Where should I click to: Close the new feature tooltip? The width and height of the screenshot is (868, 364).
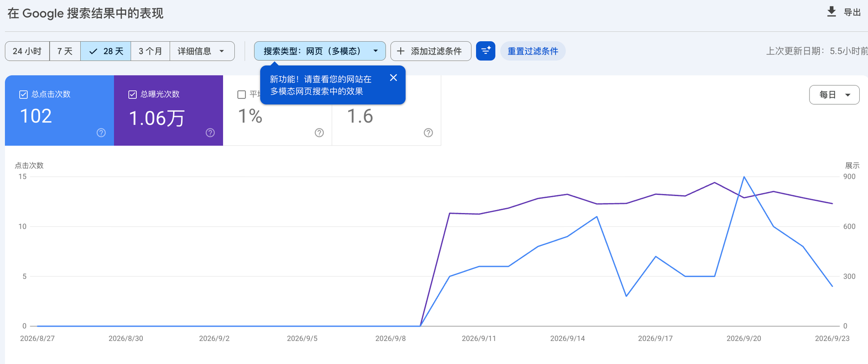[x=393, y=78]
